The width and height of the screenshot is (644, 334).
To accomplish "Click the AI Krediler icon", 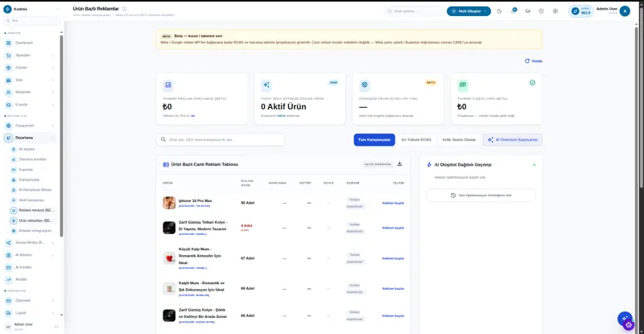I will [x=8, y=267].
